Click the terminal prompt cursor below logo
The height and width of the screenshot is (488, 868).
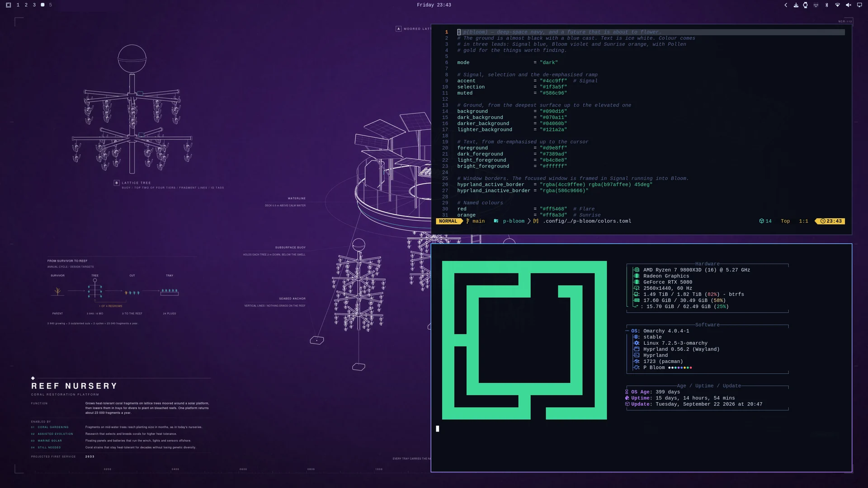point(438,429)
